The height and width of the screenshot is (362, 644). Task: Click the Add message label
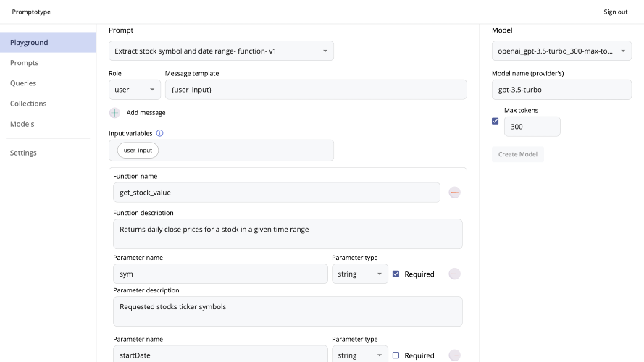coord(146,113)
